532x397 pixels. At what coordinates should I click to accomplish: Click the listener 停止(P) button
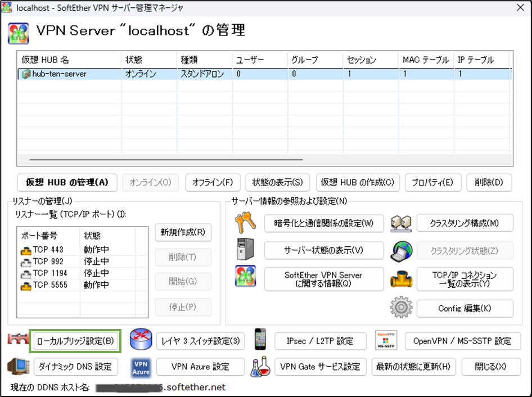(x=183, y=306)
